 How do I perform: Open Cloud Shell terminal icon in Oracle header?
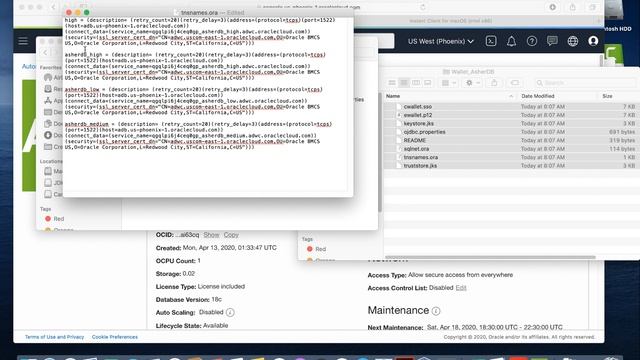tap(491, 41)
